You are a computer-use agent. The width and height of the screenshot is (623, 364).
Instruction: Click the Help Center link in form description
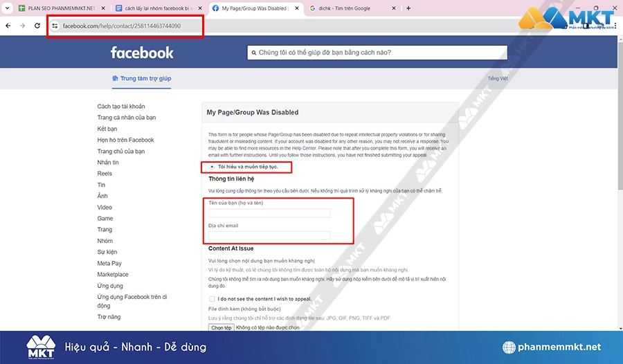304,148
